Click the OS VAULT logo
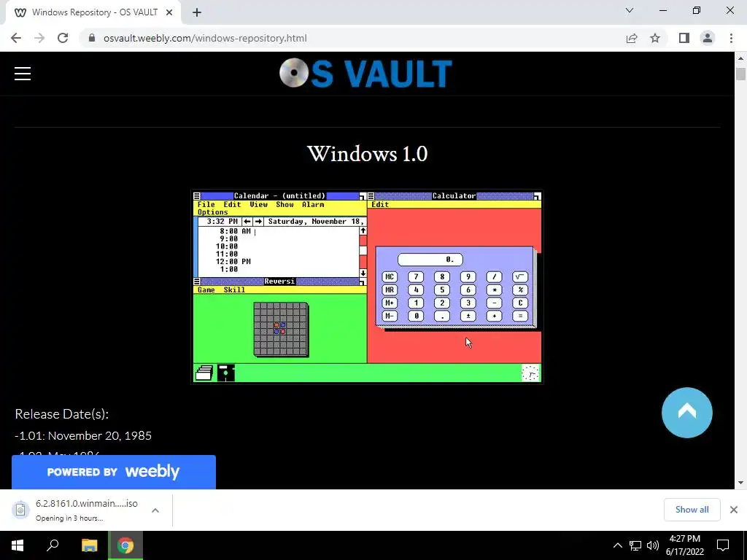 pos(366,74)
